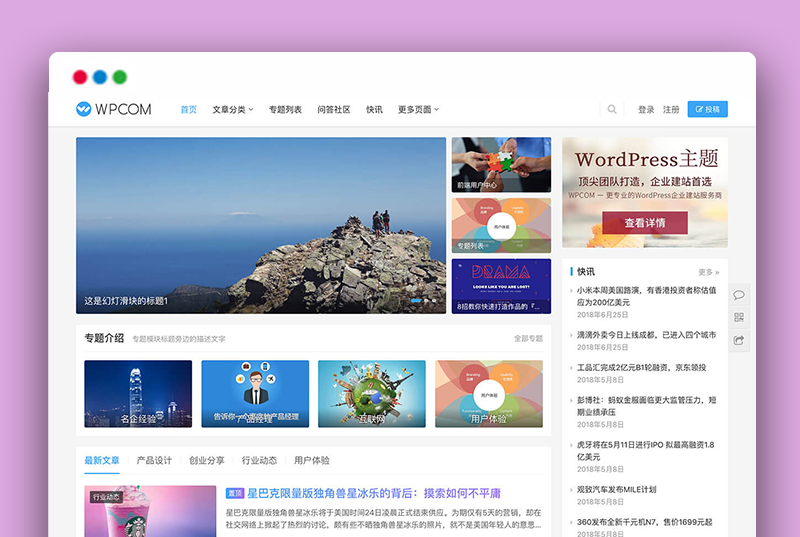800x537 pixels.
Task: Open the 滴滴外卖今日上线成都 news item
Action: pos(646,335)
